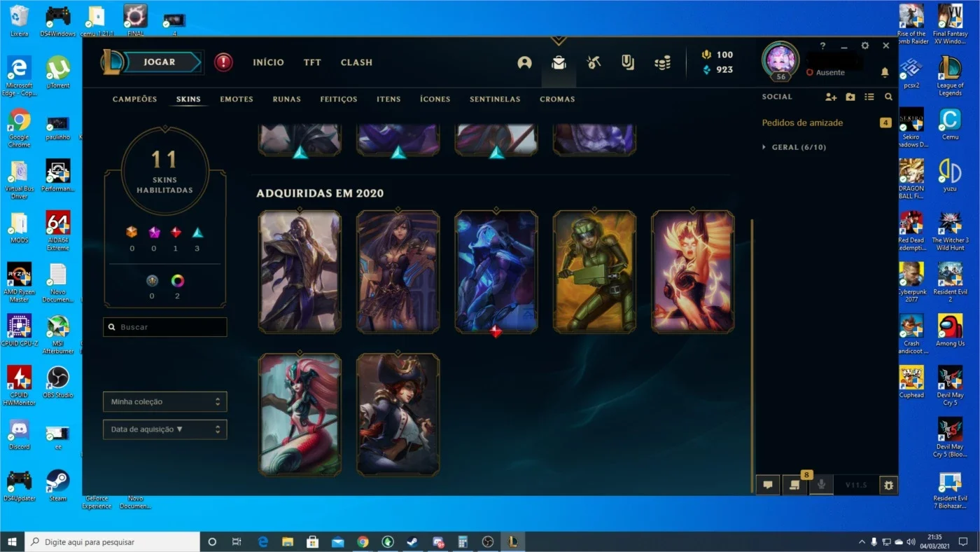Viewport: 980px width, 552px height.
Task: Go to TFT in the top menu
Action: click(x=312, y=62)
